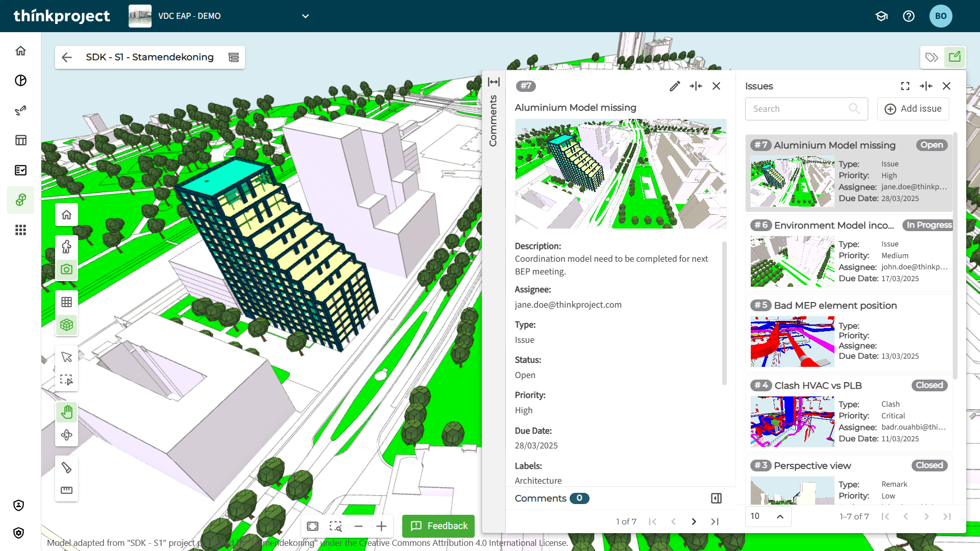Screen dimensions: 980x551
Task: Toggle the 3D perspective cube view
Action: click(x=66, y=324)
